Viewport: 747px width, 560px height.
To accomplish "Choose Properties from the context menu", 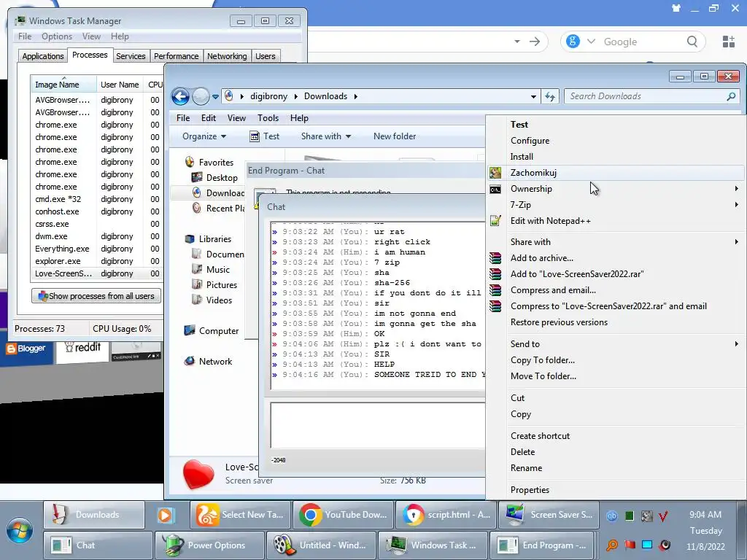I will click(x=530, y=490).
